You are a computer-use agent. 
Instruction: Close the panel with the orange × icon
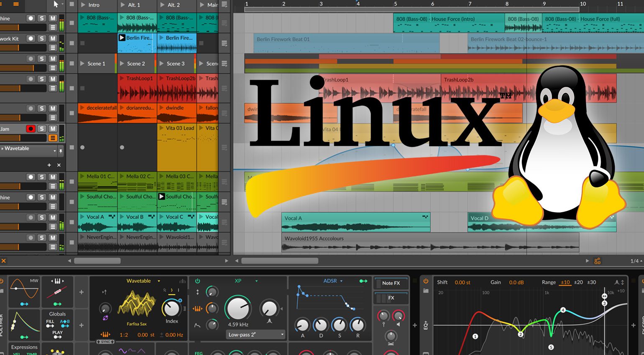coord(3,261)
